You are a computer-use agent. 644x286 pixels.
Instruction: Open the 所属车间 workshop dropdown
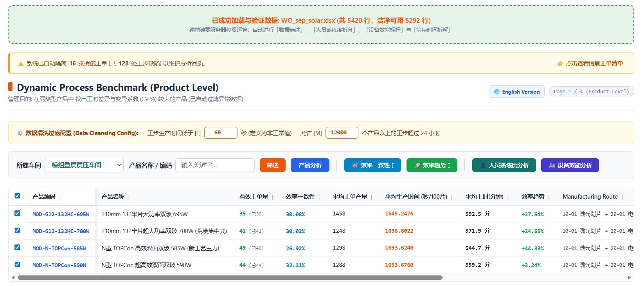click(x=84, y=165)
